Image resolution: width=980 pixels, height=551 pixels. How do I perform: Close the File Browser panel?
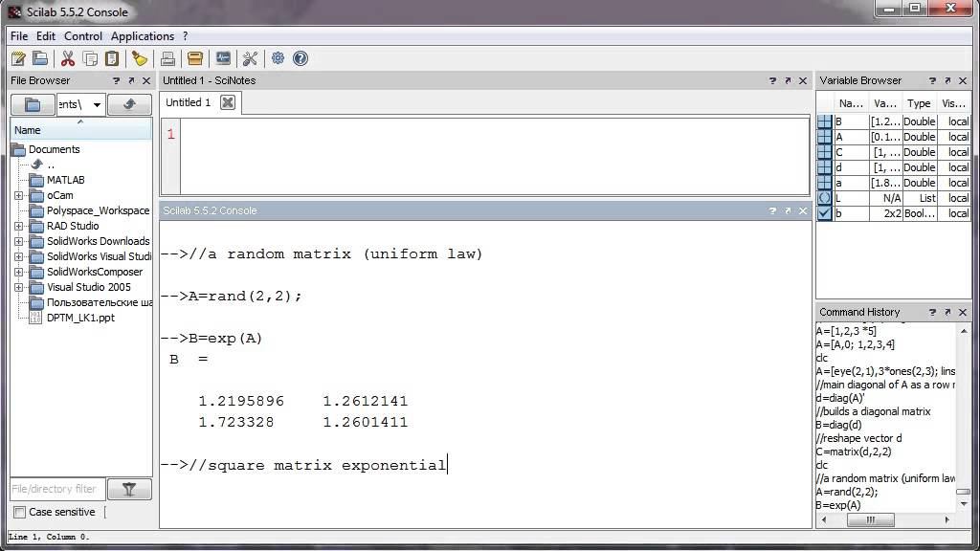146,80
